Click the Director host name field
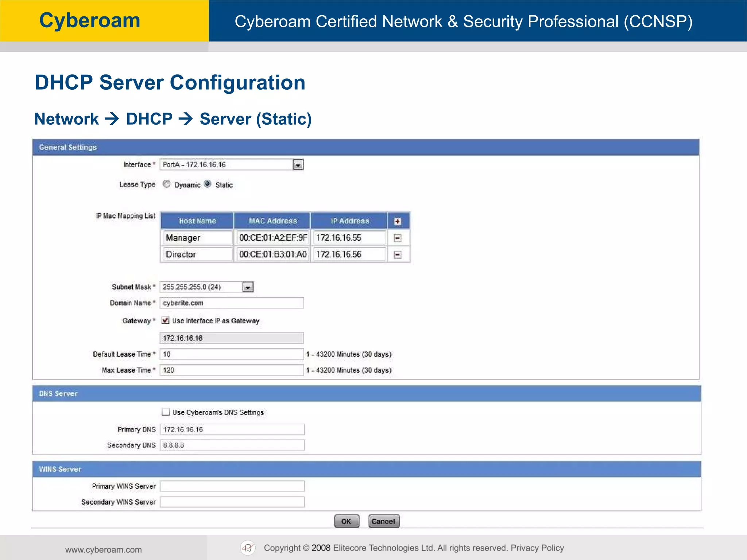The image size is (747, 560). pos(197,254)
